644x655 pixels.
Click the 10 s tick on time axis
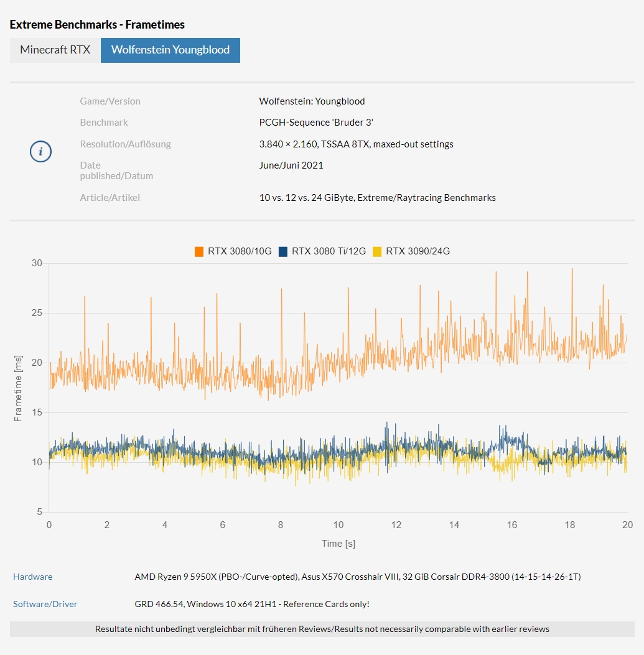click(x=338, y=524)
